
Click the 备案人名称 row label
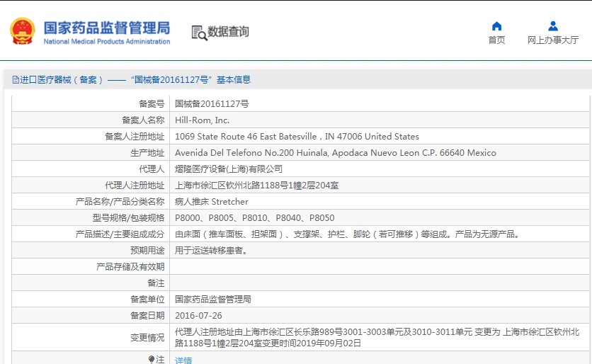click(x=143, y=120)
